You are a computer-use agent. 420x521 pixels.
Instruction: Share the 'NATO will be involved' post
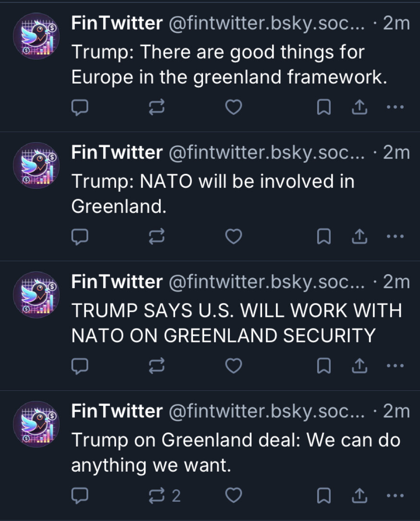coord(359,236)
